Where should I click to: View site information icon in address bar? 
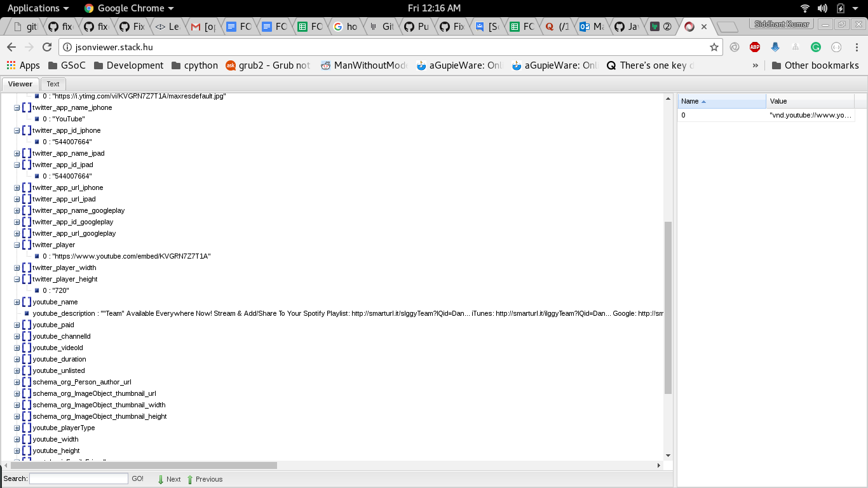tap(68, 47)
